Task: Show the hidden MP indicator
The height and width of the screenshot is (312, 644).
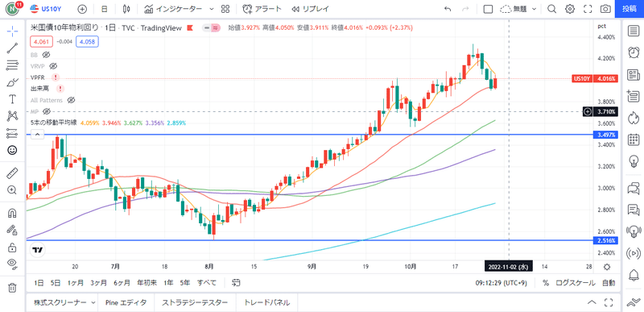Action: [x=47, y=111]
